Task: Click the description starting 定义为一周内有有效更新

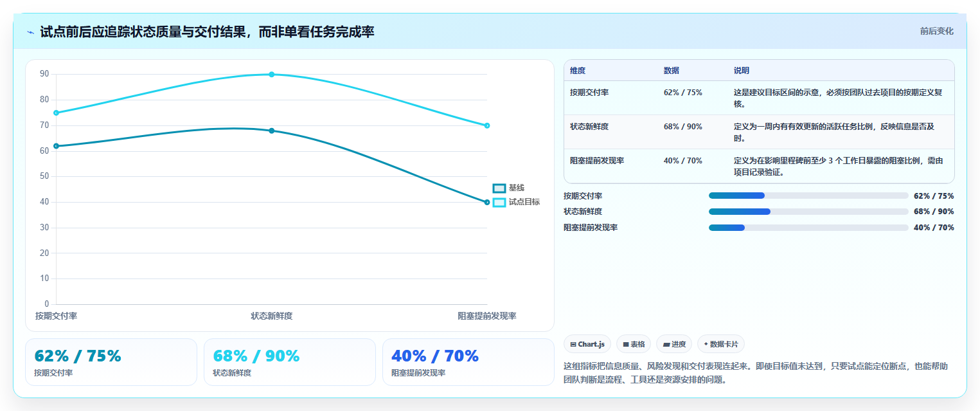Action: pyautogui.click(x=834, y=132)
